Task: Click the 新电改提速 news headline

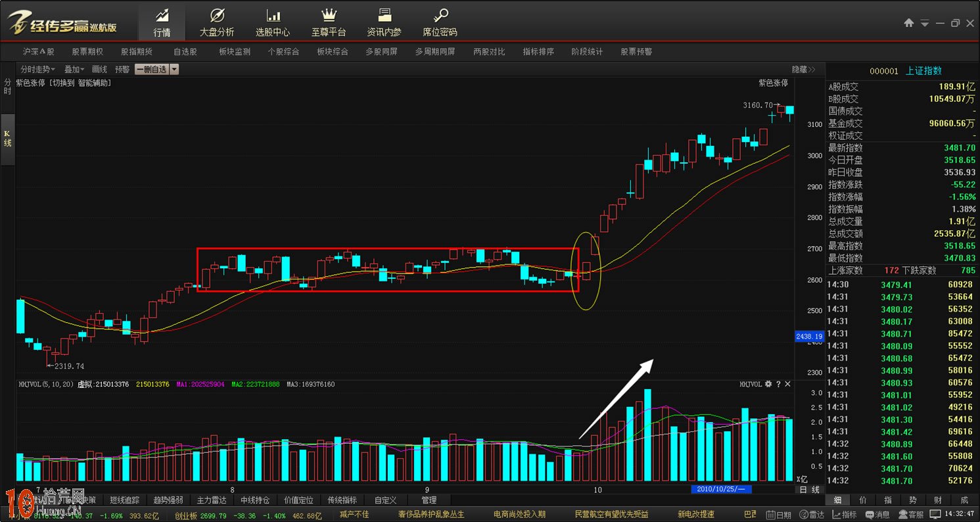Action: [x=696, y=515]
